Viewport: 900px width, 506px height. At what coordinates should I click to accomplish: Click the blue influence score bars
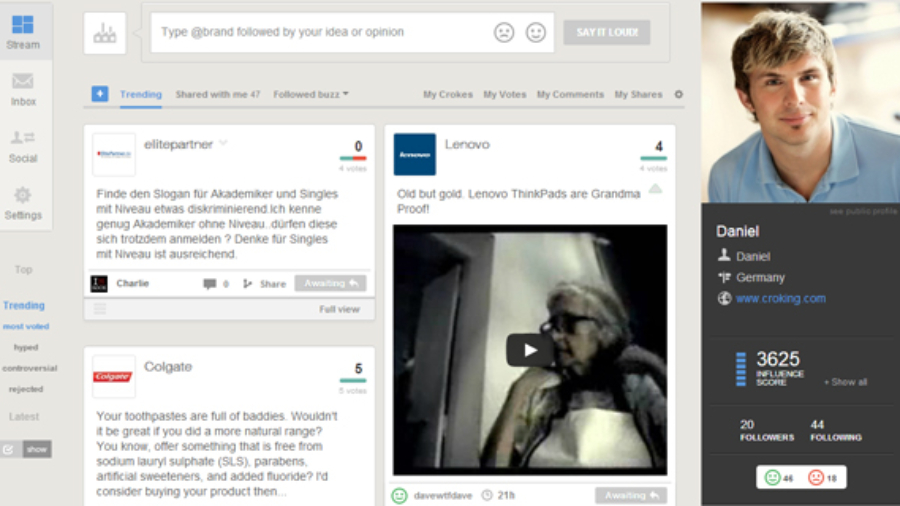pyautogui.click(x=741, y=369)
